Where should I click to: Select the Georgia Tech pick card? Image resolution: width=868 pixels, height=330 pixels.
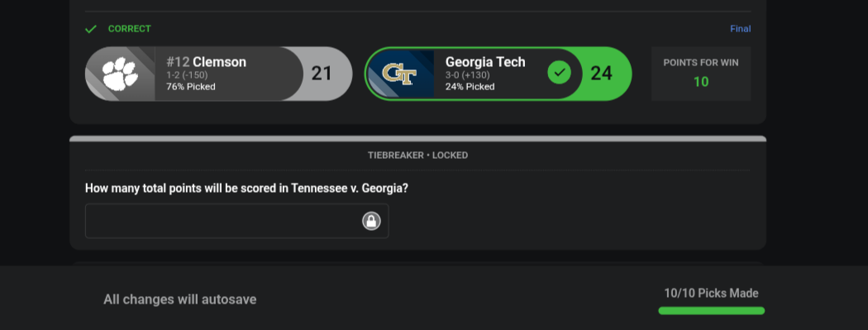point(498,74)
